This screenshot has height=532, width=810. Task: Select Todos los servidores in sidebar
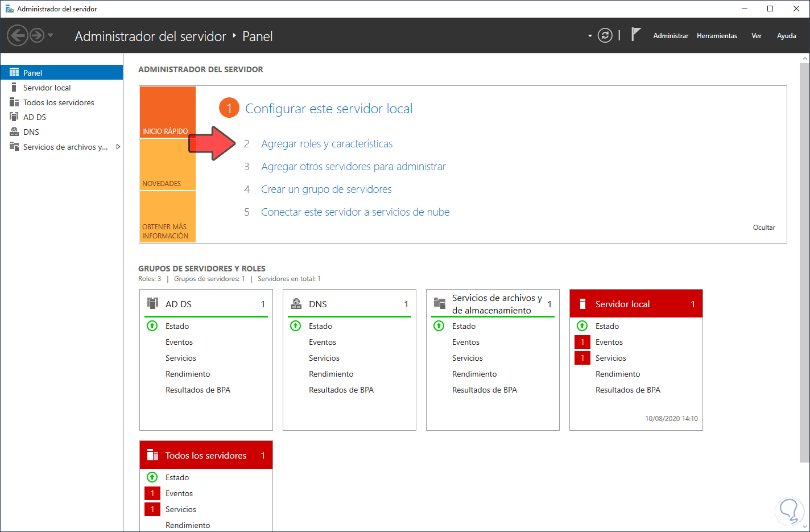pos(59,102)
